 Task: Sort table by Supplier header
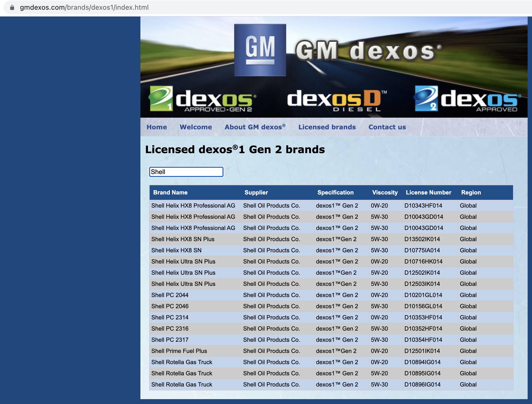(x=256, y=193)
